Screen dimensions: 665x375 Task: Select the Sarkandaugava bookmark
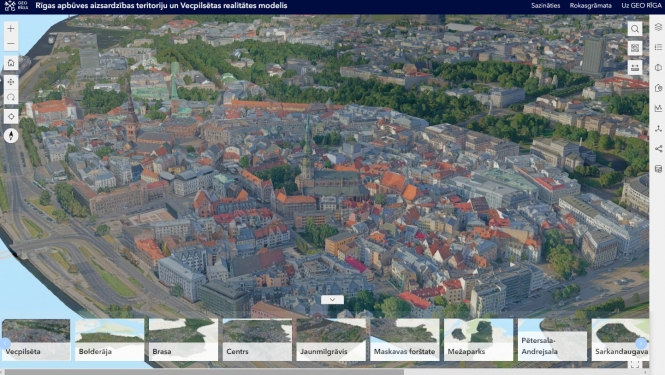point(620,340)
